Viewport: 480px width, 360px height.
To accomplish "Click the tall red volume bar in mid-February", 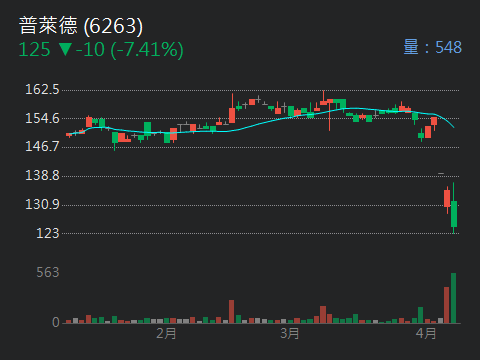I will tap(231, 312).
